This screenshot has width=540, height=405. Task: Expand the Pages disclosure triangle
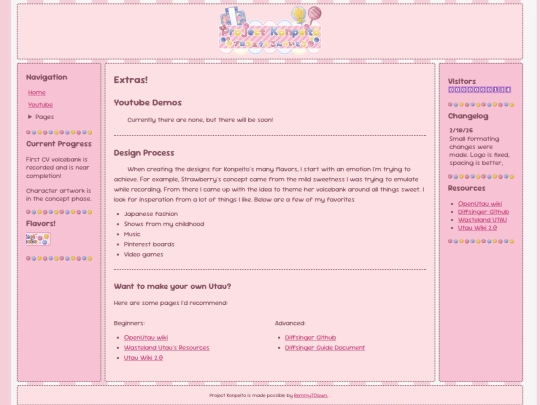30,117
